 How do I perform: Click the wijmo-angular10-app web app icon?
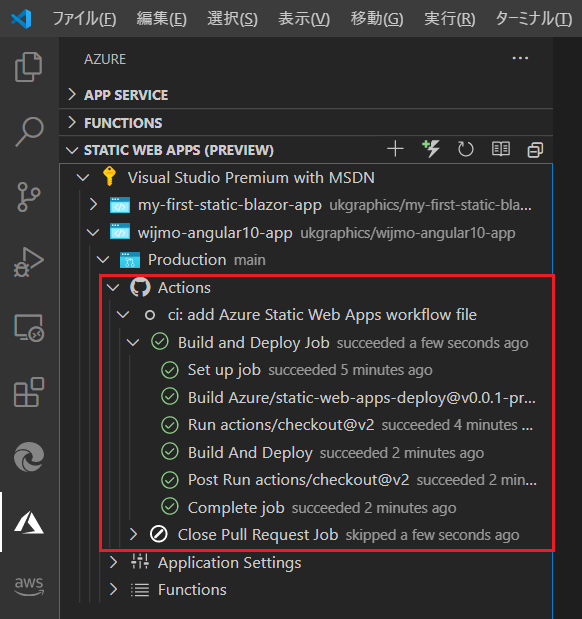point(120,232)
